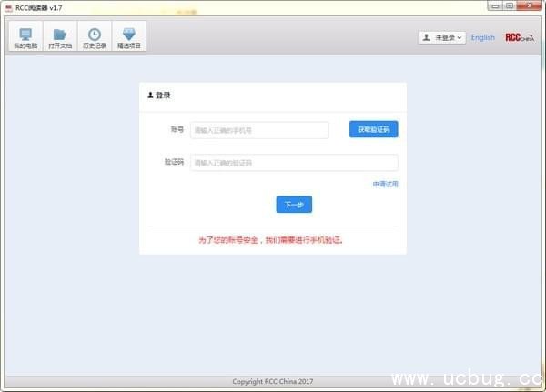Switch language via English link
Screen dimensions: 546x392
pos(482,37)
